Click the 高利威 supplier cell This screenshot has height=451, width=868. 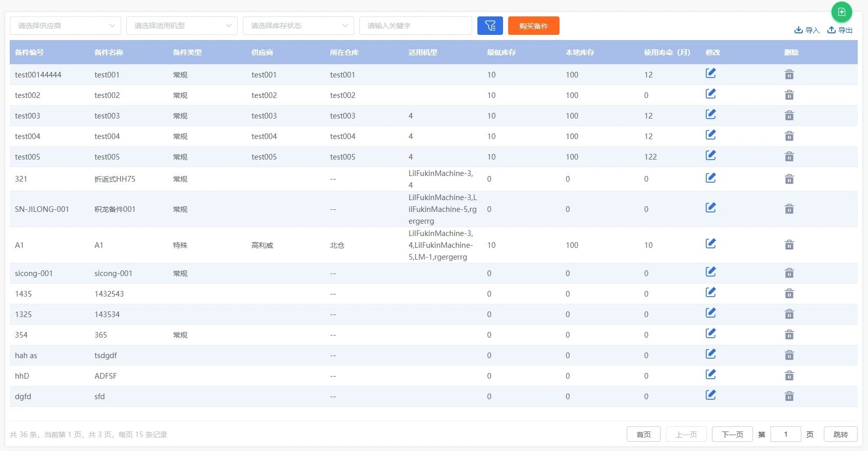[262, 245]
